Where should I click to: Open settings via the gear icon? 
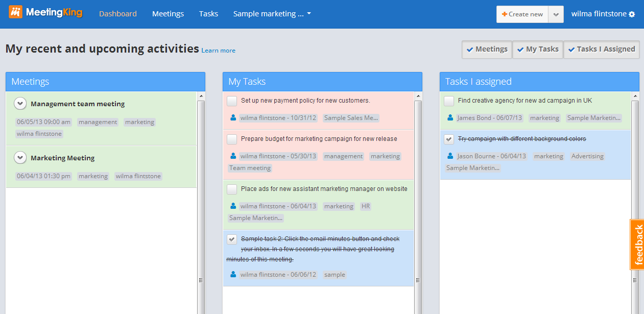point(632,14)
